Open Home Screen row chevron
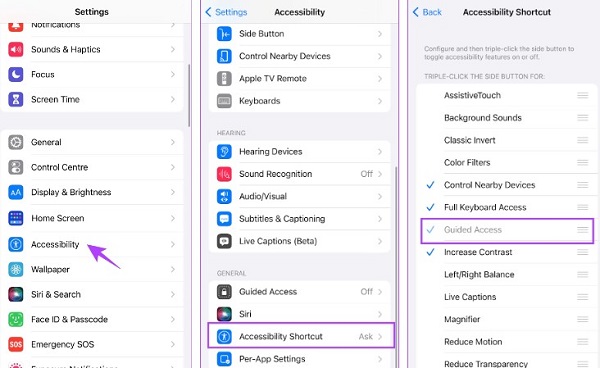Image resolution: width=600 pixels, height=368 pixels. pos(173,218)
